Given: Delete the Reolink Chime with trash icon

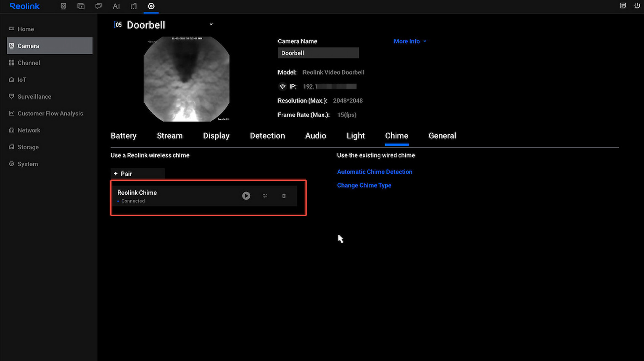Looking at the screenshot, I should pos(284,196).
